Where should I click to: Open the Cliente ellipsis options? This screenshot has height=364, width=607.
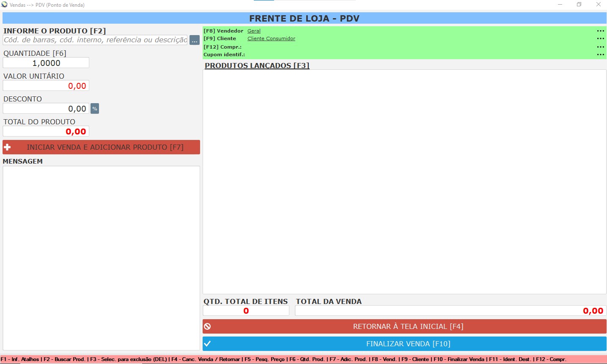(x=600, y=38)
